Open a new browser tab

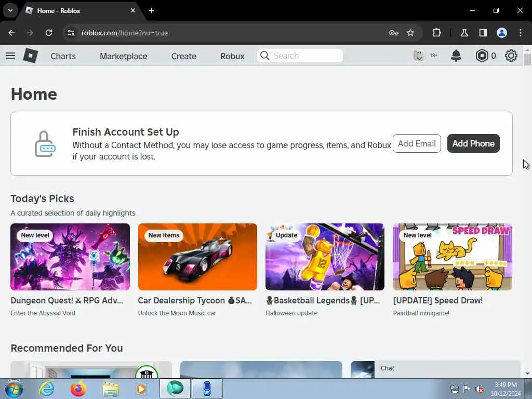pyautogui.click(x=152, y=10)
